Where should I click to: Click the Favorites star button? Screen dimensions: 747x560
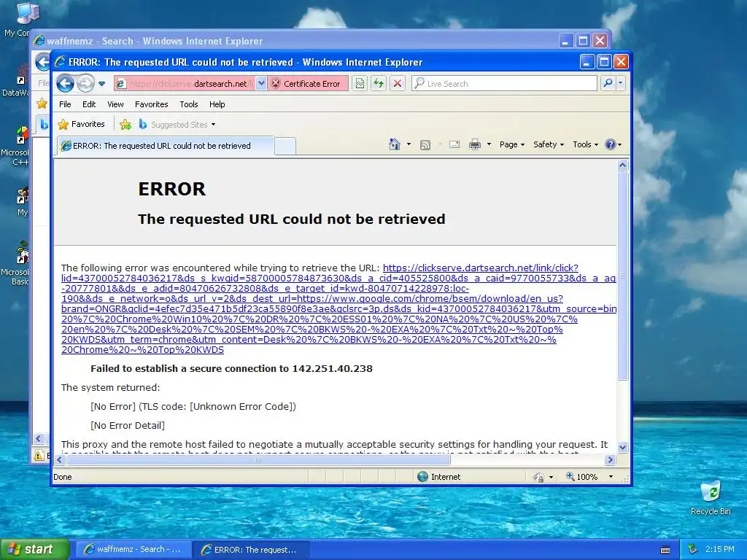81,124
